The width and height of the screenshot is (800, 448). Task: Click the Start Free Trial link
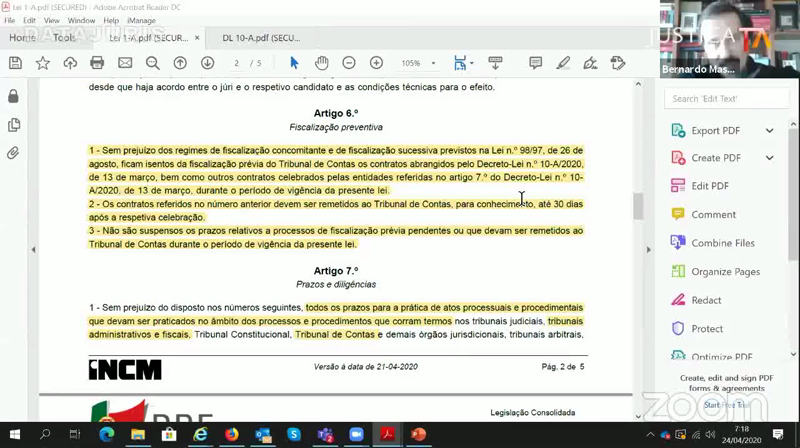coord(725,405)
